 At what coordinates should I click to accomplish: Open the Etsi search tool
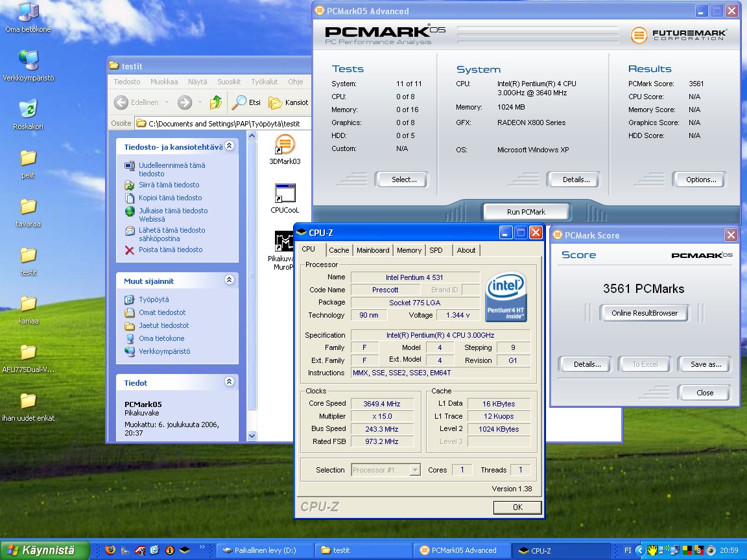tap(246, 102)
